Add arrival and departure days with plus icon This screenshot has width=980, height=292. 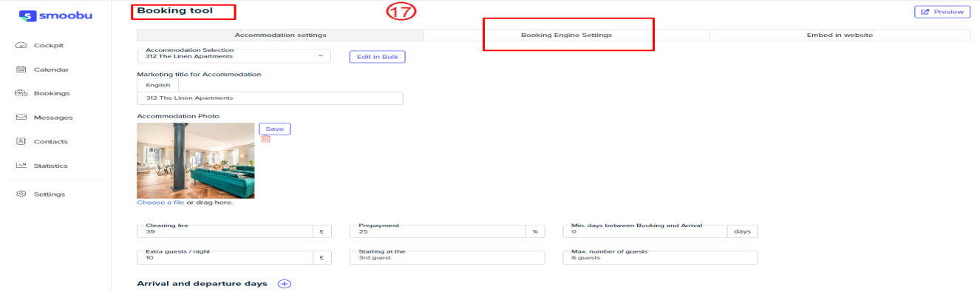tap(285, 284)
